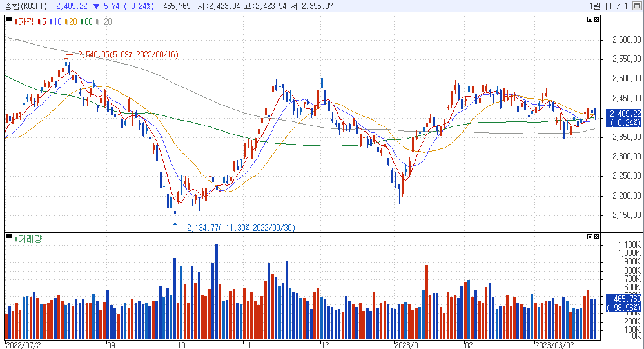Screen dimensions: 644x349
Task: Click the 200K volume axis label
Action: pyautogui.click(x=632, y=321)
